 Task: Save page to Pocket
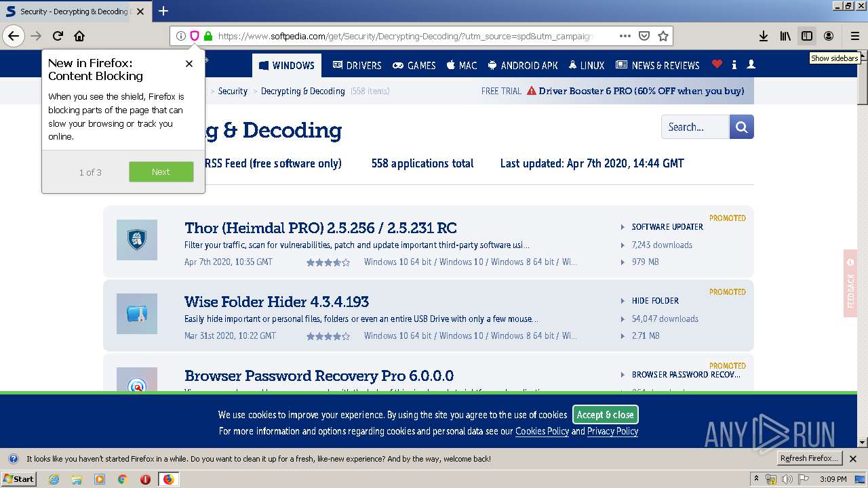point(644,36)
